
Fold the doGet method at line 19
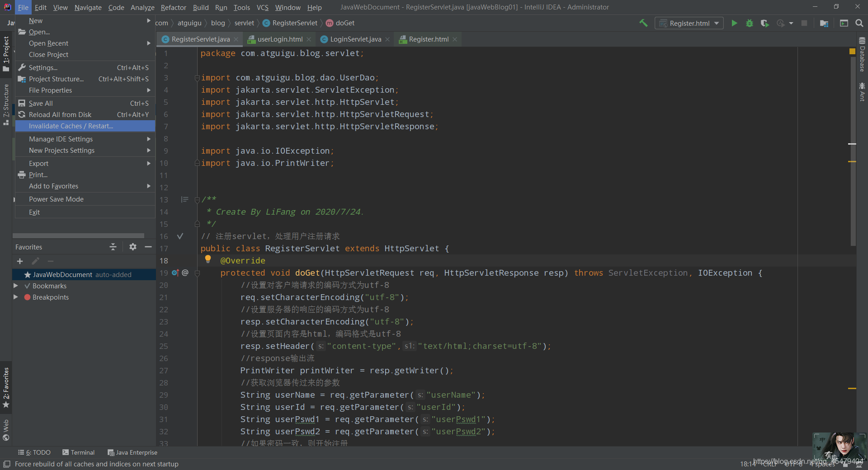(197, 273)
